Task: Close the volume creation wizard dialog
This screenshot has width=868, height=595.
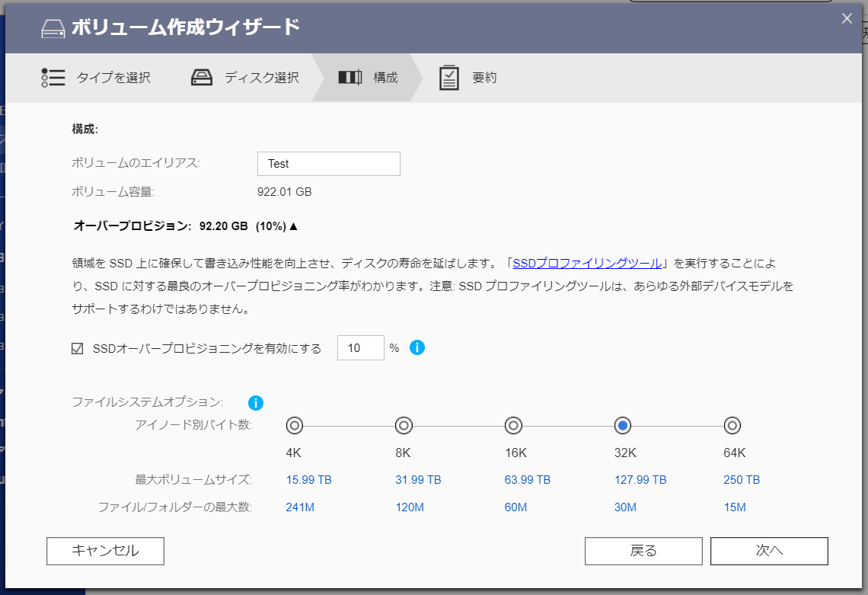Action: 847,19
